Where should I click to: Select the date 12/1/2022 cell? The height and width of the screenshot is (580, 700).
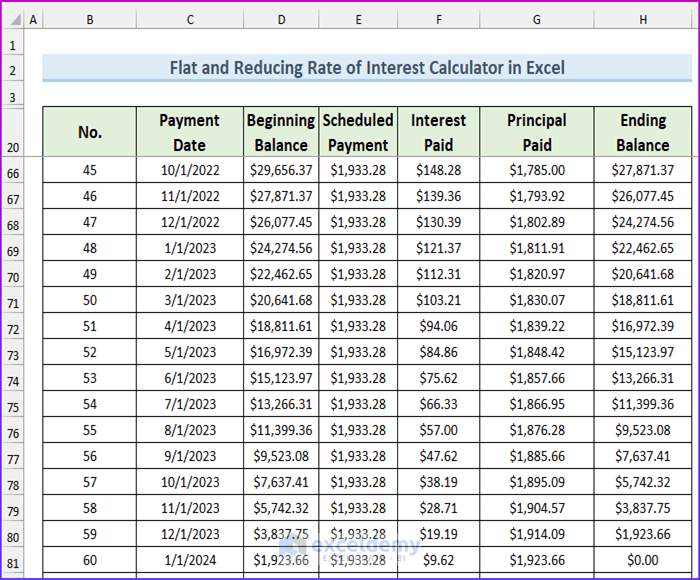tap(190, 222)
